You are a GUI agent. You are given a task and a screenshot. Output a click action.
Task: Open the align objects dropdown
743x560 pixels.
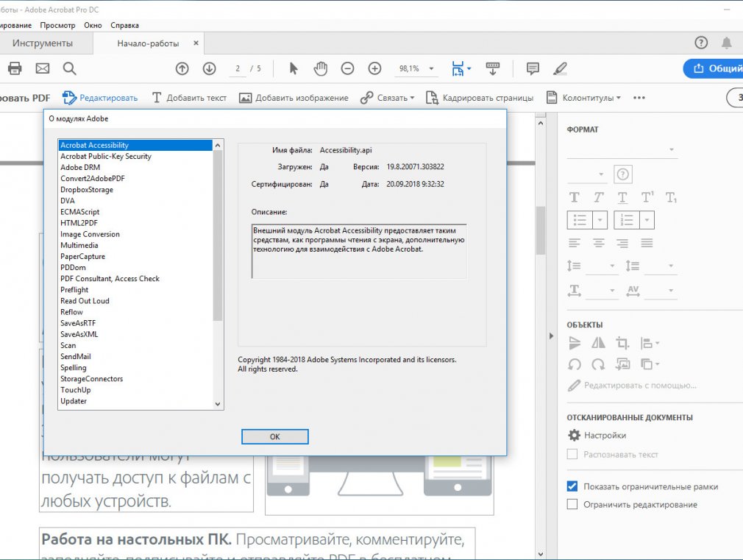click(650, 342)
